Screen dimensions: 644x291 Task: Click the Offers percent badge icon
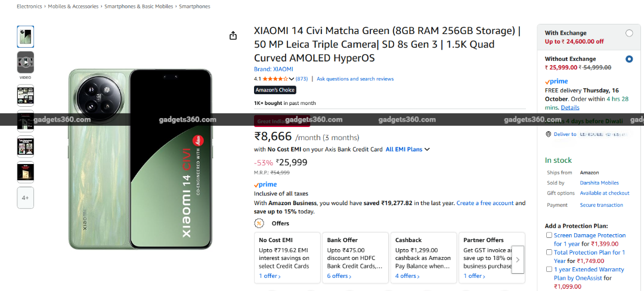259,224
